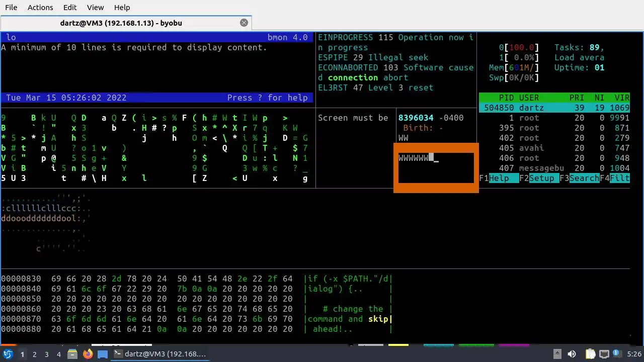
Task: Click the 'Screen must be' message
Action: [x=353, y=118]
